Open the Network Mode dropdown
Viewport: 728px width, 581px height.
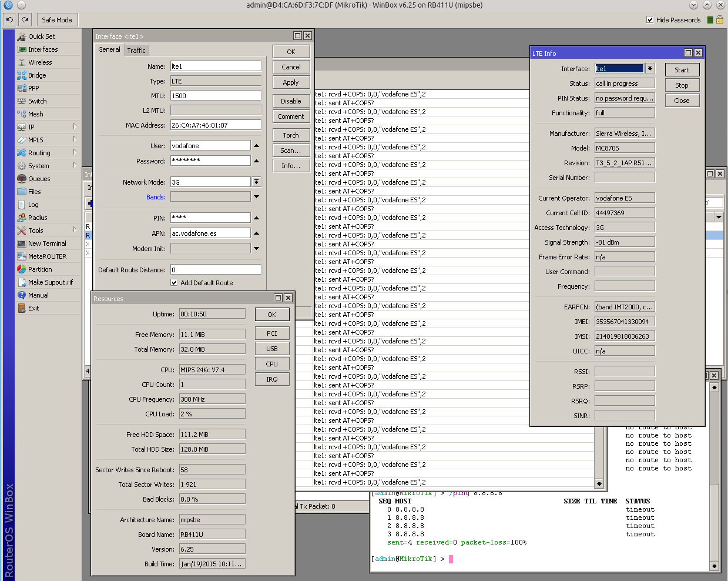click(x=256, y=181)
